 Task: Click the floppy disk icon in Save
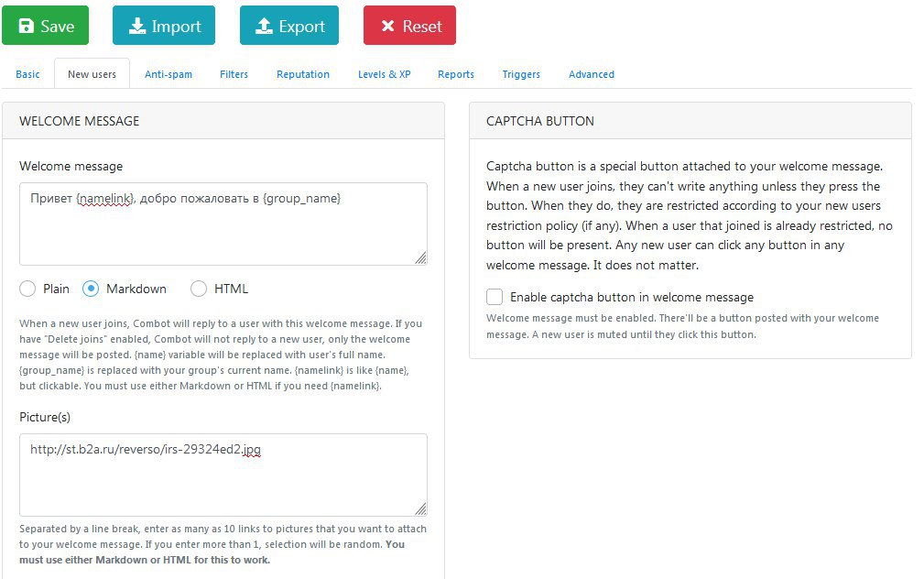[26, 26]
